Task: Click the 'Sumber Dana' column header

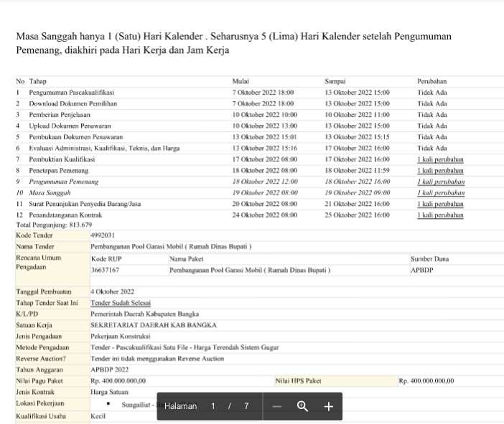Action: pos(430,259)
